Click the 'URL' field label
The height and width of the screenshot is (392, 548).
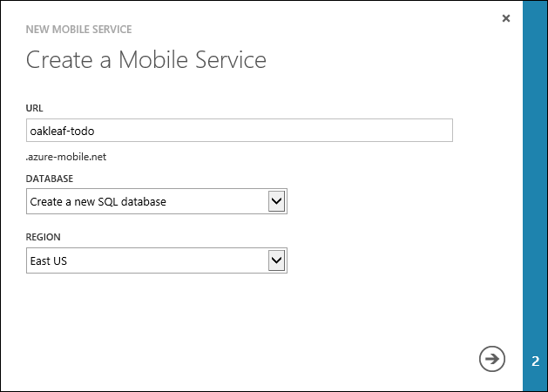click(x=35, y=108)
